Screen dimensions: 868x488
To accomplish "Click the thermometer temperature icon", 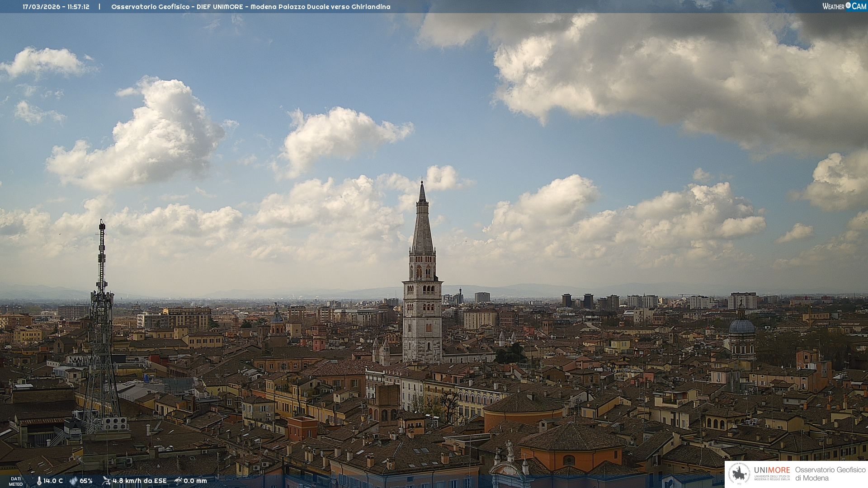I will pyautogui.click(x=39, y=481).
